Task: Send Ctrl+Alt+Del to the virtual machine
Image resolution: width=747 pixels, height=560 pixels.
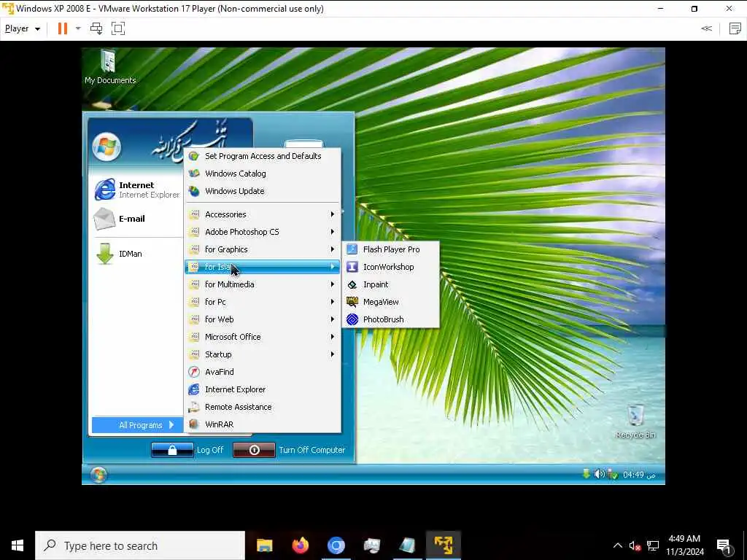Action: tap(96, 28)
